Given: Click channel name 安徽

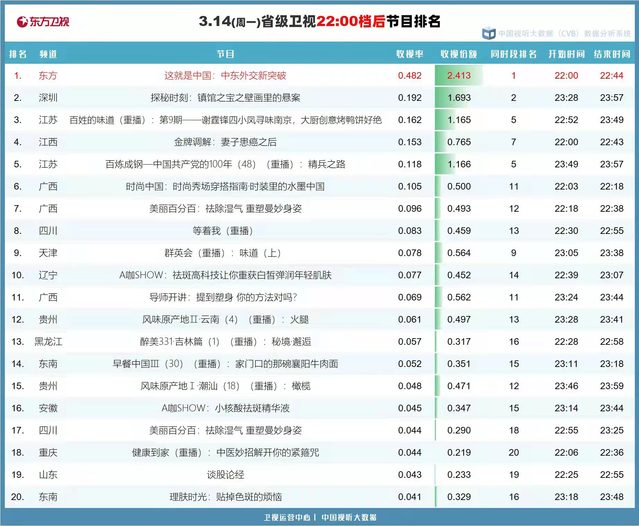Looking at the screenshot, I should [x=48, y=408].
